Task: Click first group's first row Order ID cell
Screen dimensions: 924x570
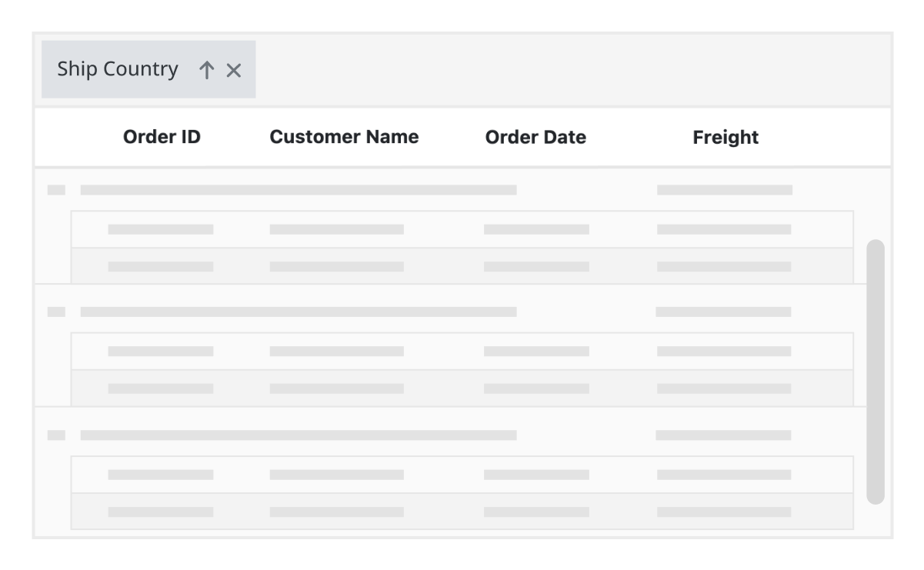Action: coord(161,229)
